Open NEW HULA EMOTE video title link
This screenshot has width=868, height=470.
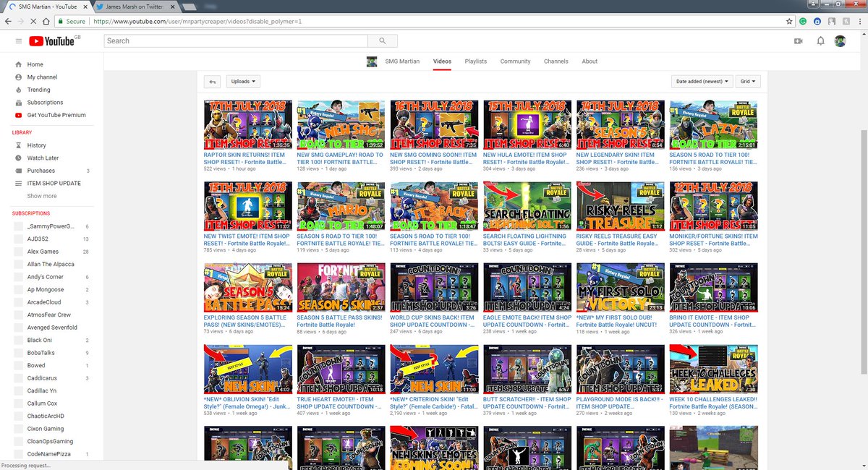[527, 158]
